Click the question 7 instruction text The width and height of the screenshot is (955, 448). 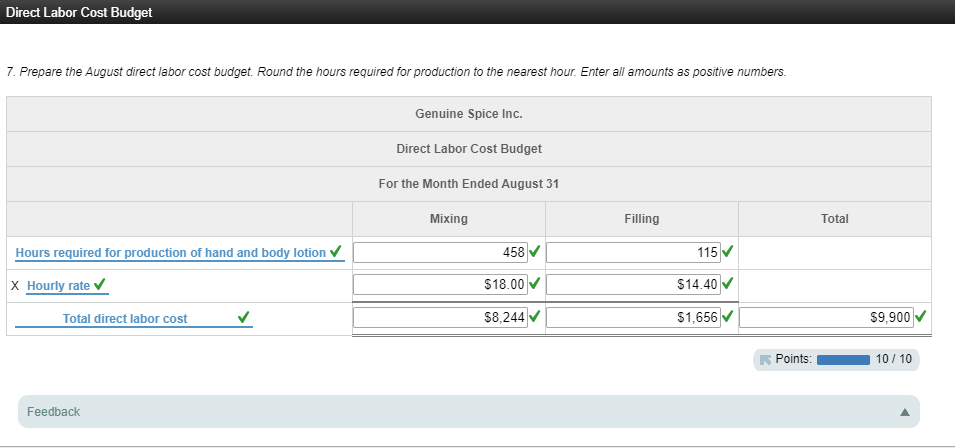click(x=396, y=72)
